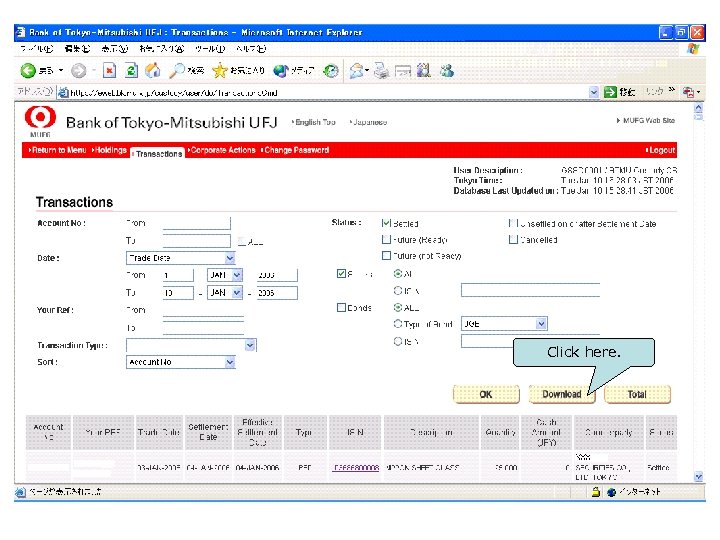
Task: Select the ALL radio under Bonds
Action: coord(398,307)
